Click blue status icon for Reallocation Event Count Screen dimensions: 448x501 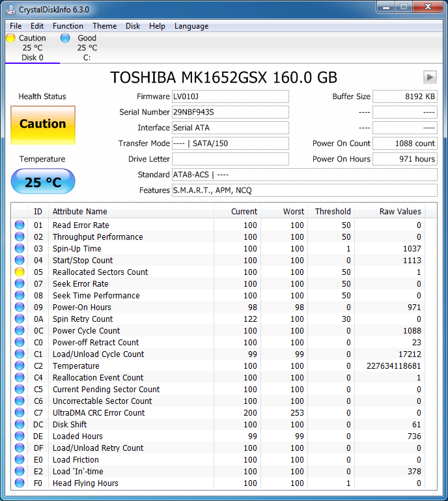click(20, 377)
